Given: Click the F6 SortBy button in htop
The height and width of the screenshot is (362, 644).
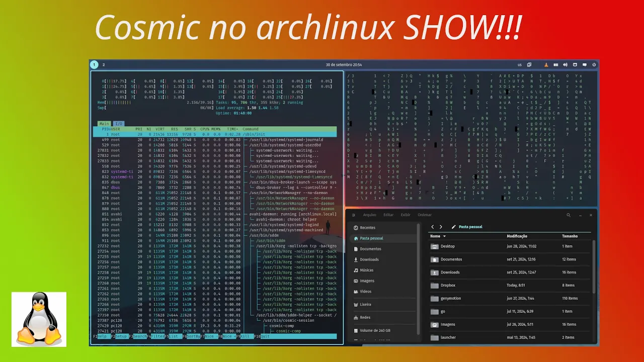Looking at the screenshot, I should 192,336.
